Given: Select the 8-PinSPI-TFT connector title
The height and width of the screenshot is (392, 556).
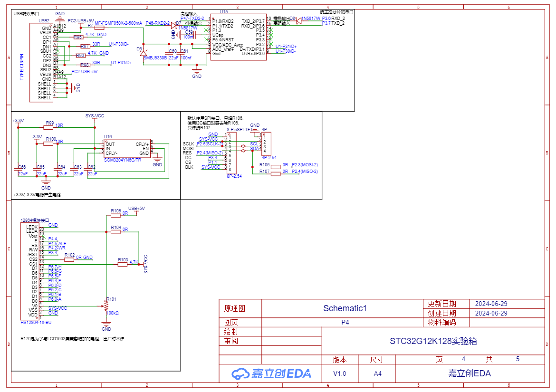Looking at the screenshot, I should pos(240,130).
